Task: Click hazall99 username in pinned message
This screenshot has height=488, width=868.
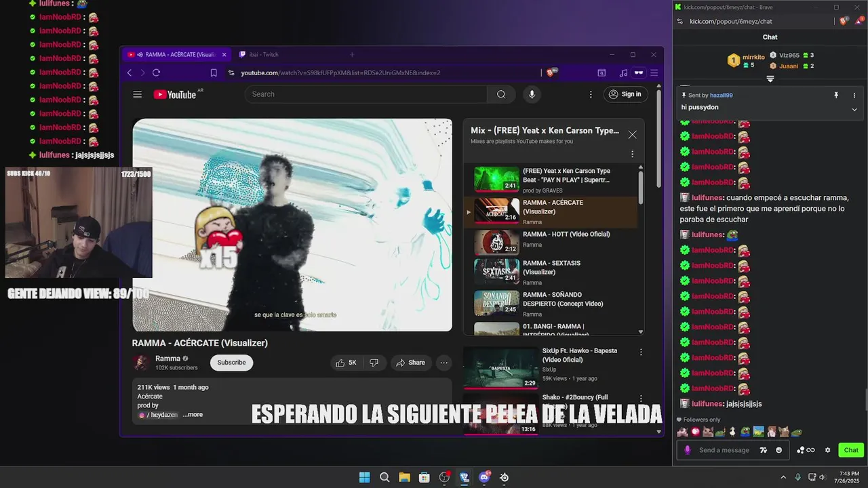Action: tap(721, 96)
